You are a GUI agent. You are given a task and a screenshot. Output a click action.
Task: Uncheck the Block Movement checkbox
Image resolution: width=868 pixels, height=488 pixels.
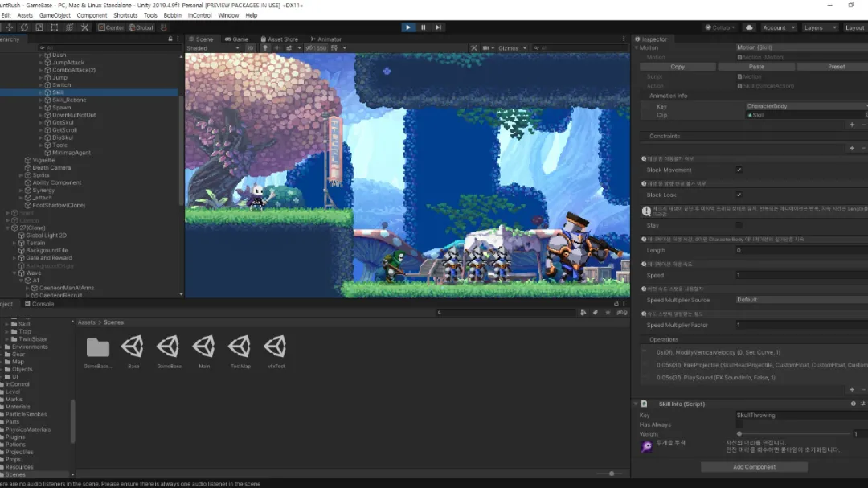click(x=739, y=170)
